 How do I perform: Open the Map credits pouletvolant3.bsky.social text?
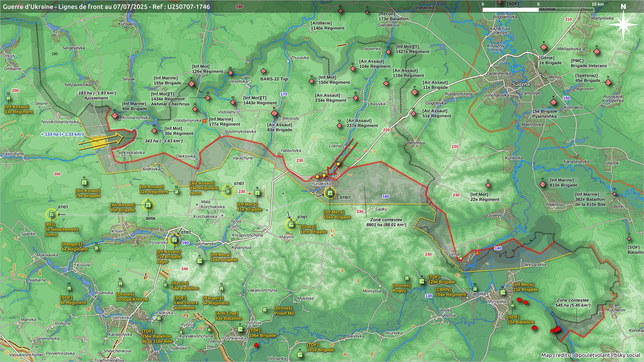[x=591, y=355]
